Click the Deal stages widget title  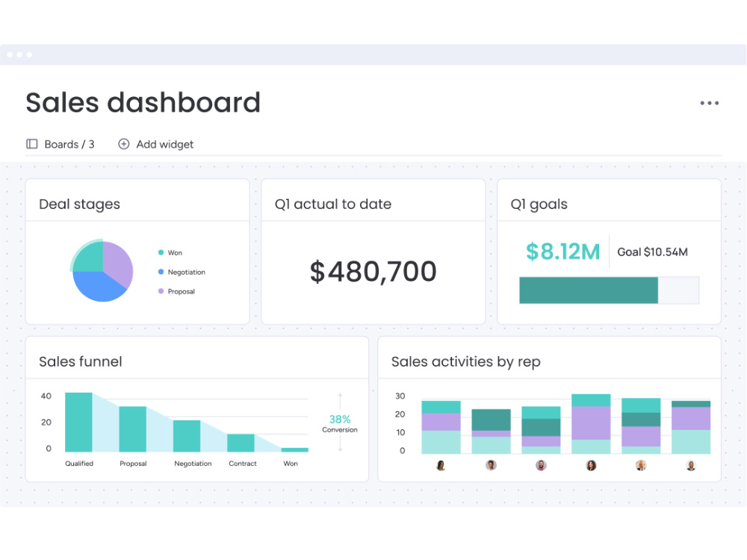point(80,205)
